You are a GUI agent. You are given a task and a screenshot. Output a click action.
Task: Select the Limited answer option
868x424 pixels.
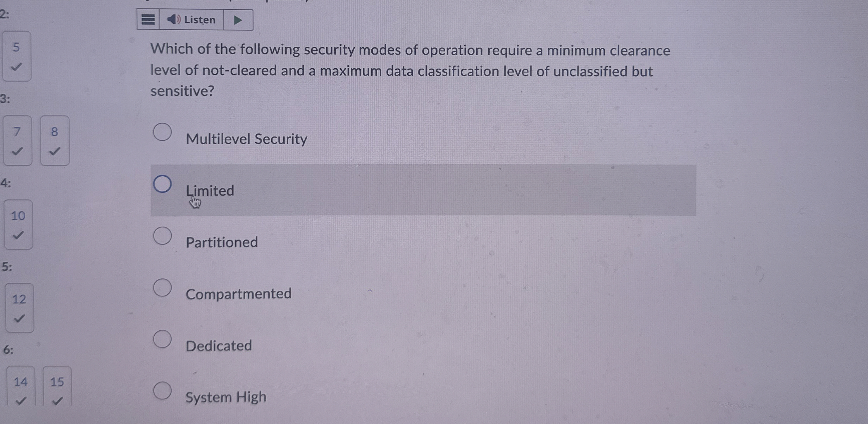tap(163, 183)
